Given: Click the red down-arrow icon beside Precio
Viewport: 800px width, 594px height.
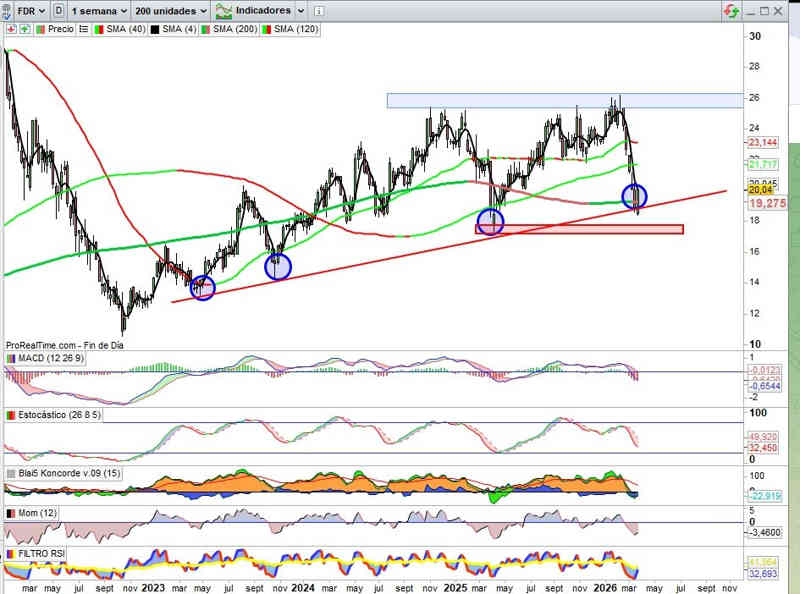Looking at the screenshot, I should [11, 29].
